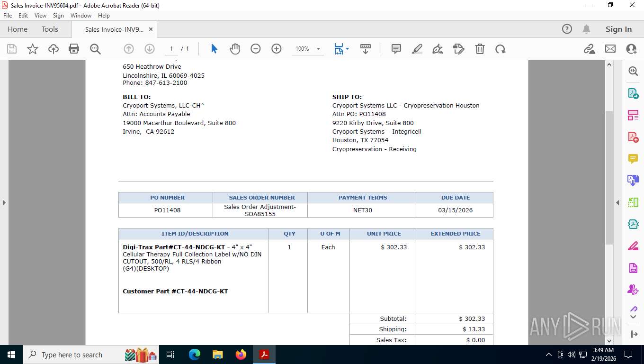The height and width of the screenshot is (364, 644).
Task: Open Request Signatures sidebar tool
Action: [x=633, y=289]
